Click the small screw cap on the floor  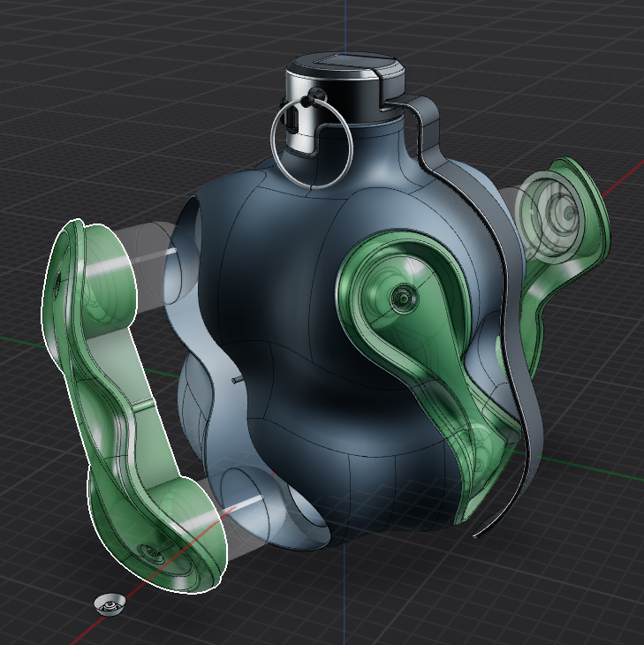[110, 603]
